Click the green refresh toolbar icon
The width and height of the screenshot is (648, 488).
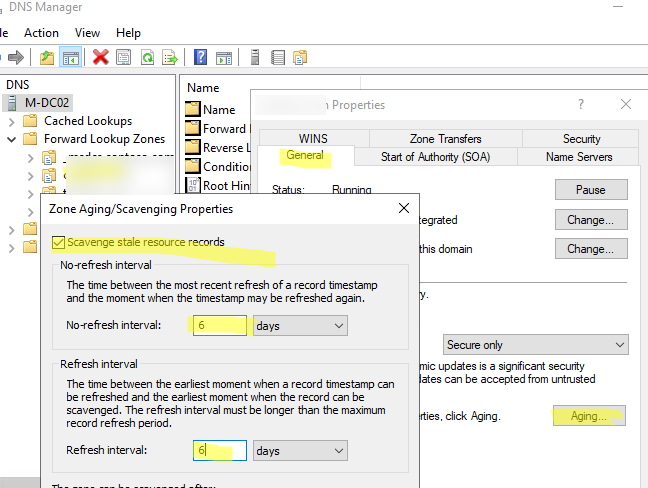point(147,57)
